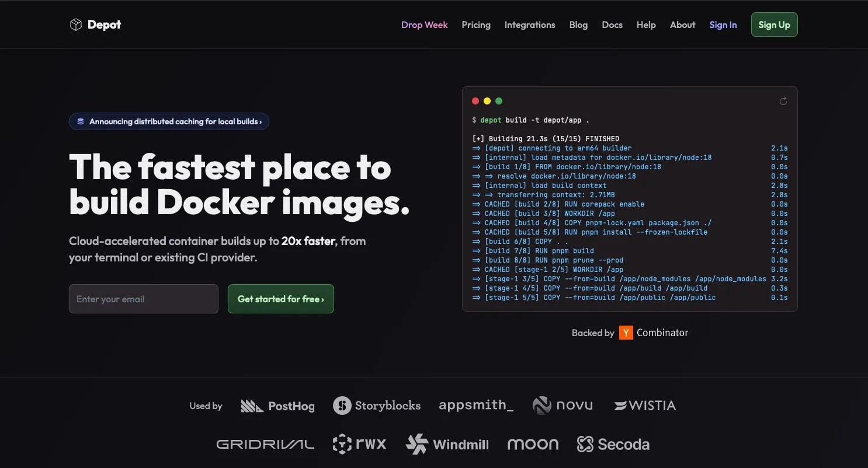Open the Drop Week page
The height and width of the screenshot is (468, 868).
point(425,25)
